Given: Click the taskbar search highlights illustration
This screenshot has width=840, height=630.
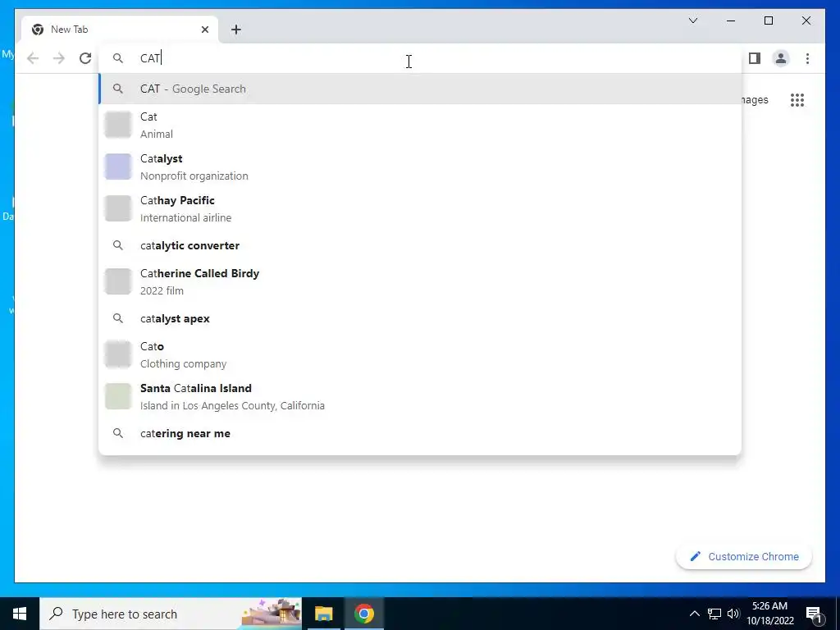Looking at the screenshot, I should tap(271, 614).
